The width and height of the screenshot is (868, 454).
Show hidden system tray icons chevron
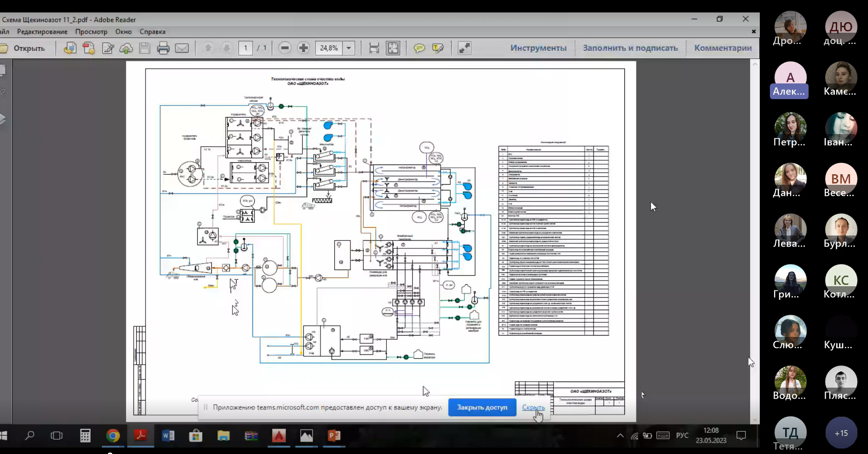point(620,436)
